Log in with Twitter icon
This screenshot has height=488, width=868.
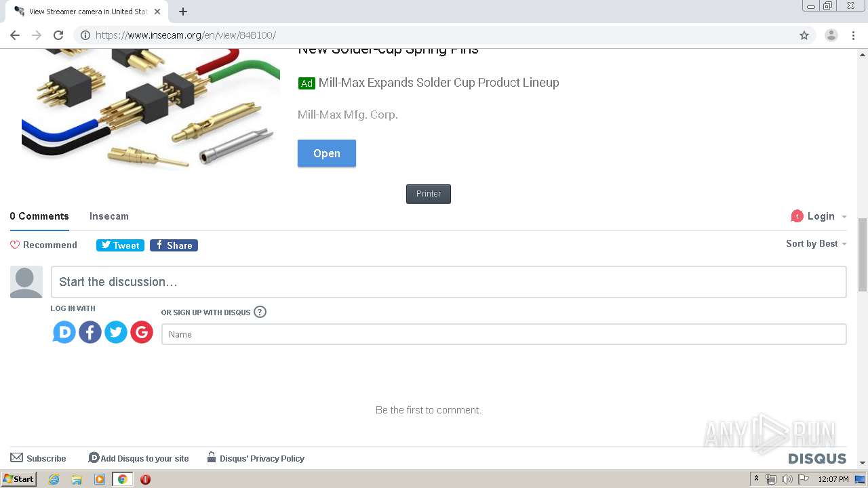(116, 332)
